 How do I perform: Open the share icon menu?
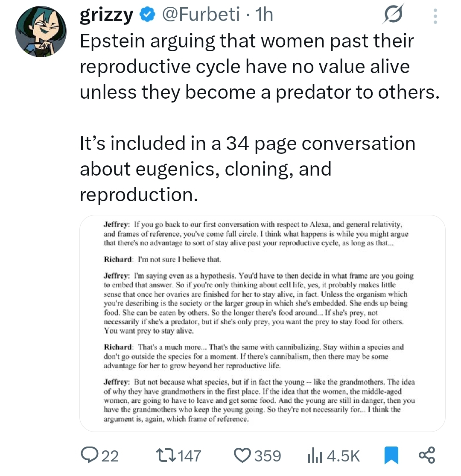coord(427,455)
